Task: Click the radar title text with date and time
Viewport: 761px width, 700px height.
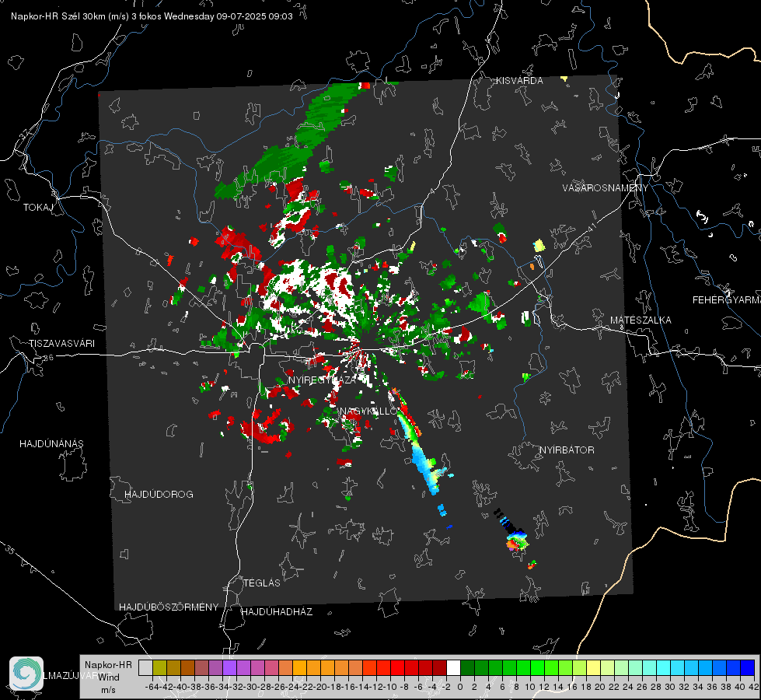Action: [152, 16]
